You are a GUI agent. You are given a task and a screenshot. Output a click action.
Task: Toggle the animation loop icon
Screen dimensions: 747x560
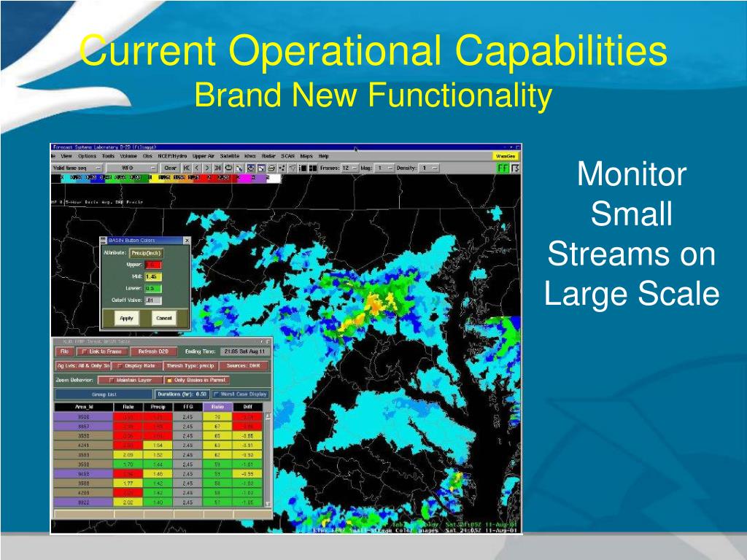click(228, 168)
